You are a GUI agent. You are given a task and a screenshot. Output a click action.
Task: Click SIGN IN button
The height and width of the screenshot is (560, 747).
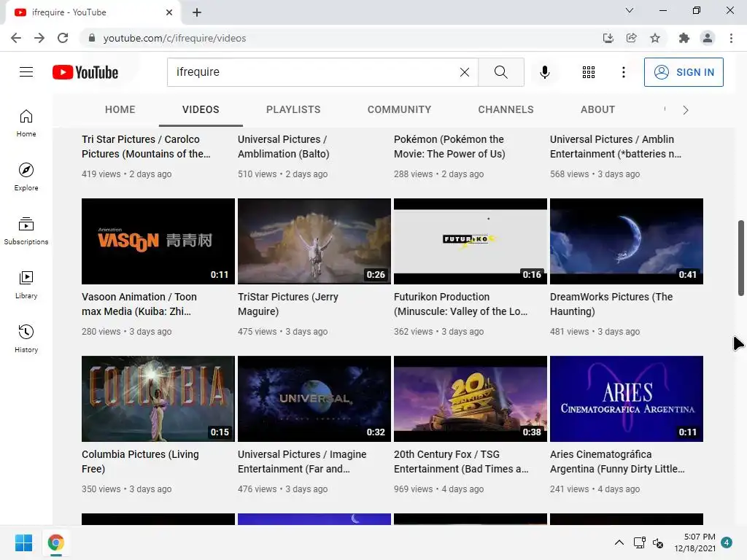(x=684, y=72)
